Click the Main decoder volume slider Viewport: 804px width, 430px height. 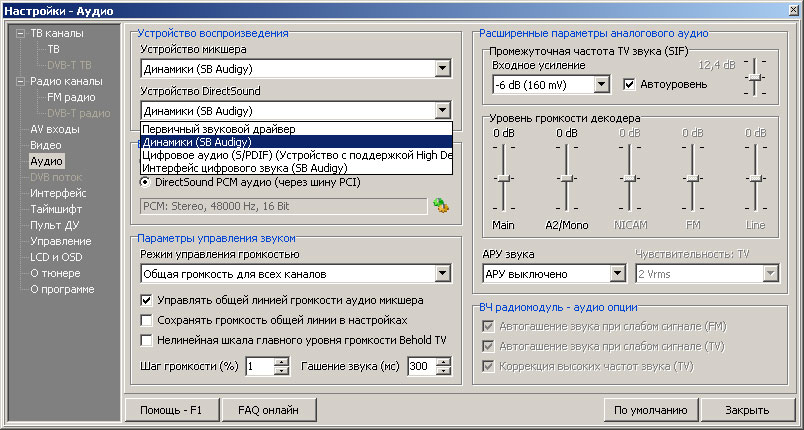(503, 178)
